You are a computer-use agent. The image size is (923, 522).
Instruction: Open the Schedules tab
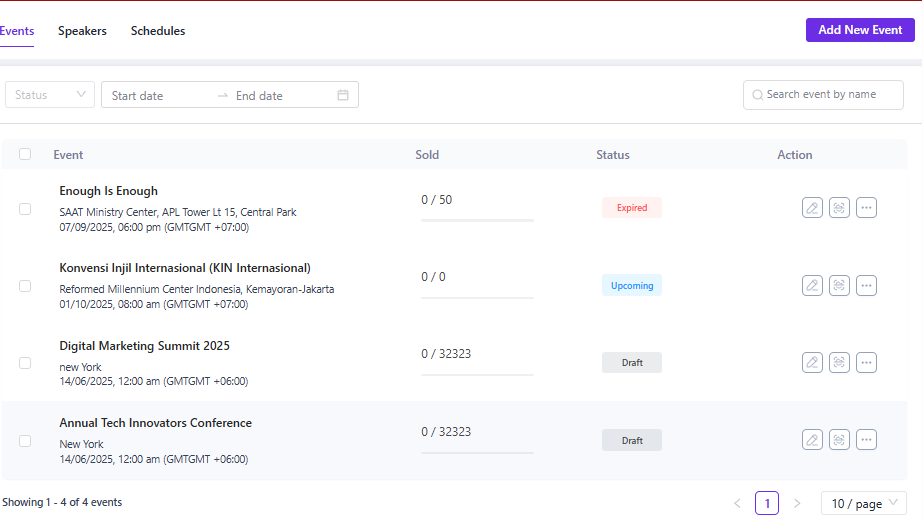tap(158, 31)
